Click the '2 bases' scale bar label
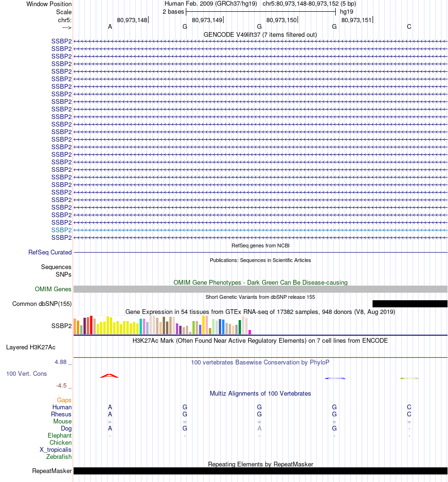 click(x=173, y=12)
